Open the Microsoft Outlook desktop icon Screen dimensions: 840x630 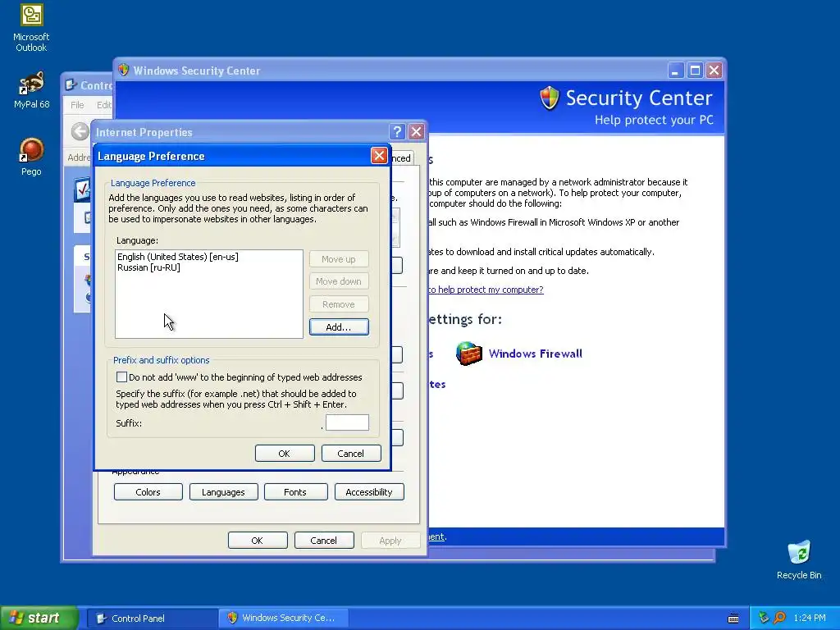coord(31,28)
